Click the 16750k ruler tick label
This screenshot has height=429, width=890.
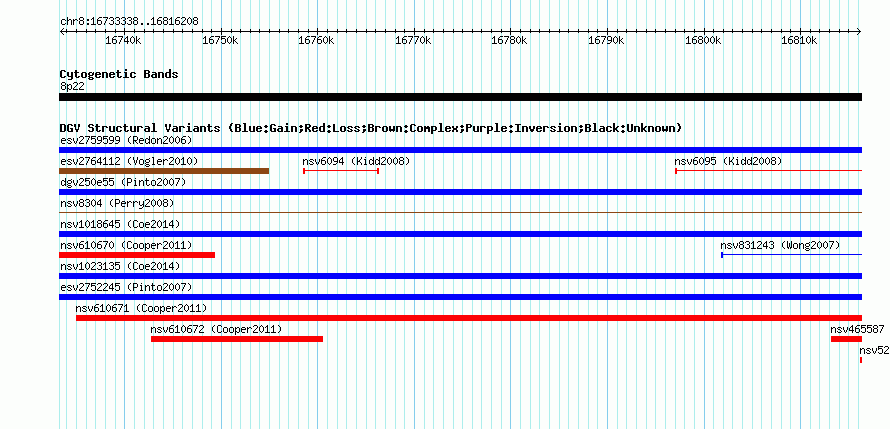(221, 40)
